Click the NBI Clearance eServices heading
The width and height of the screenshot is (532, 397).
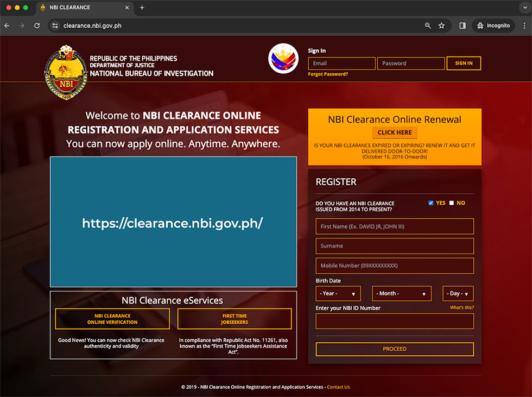[173, 301]
